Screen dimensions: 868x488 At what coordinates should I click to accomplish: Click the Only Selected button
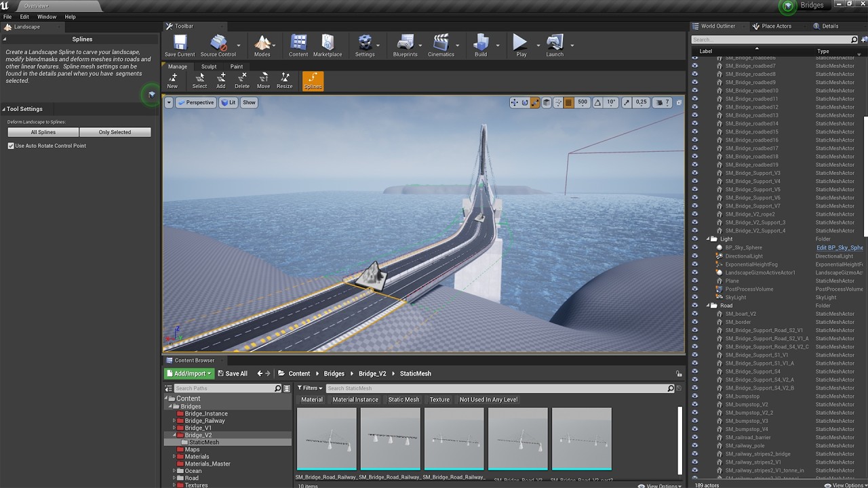(115, 132)
